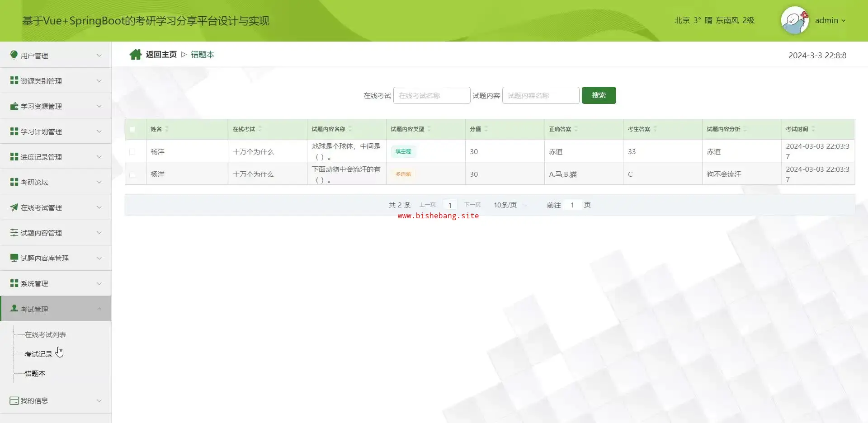Click the 我的信息 card icon
Screen dimensions: 868x423
(x=14, y=400)
